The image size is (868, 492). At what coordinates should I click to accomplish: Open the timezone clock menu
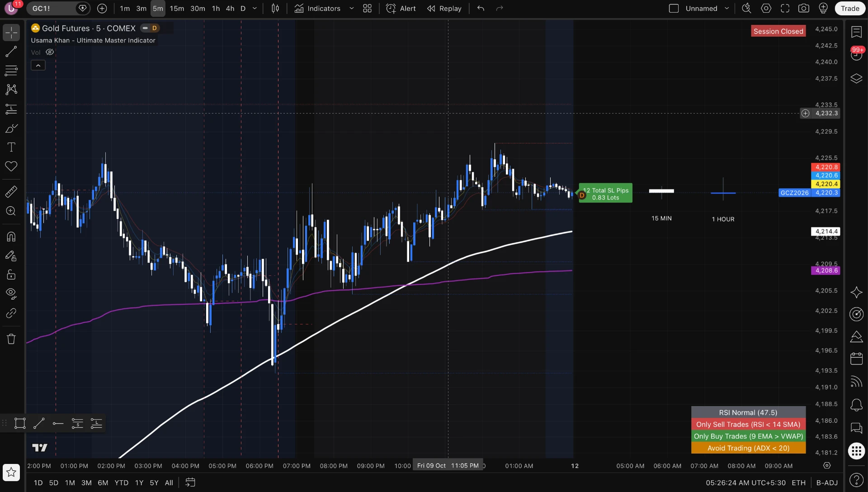click(745, 483)
